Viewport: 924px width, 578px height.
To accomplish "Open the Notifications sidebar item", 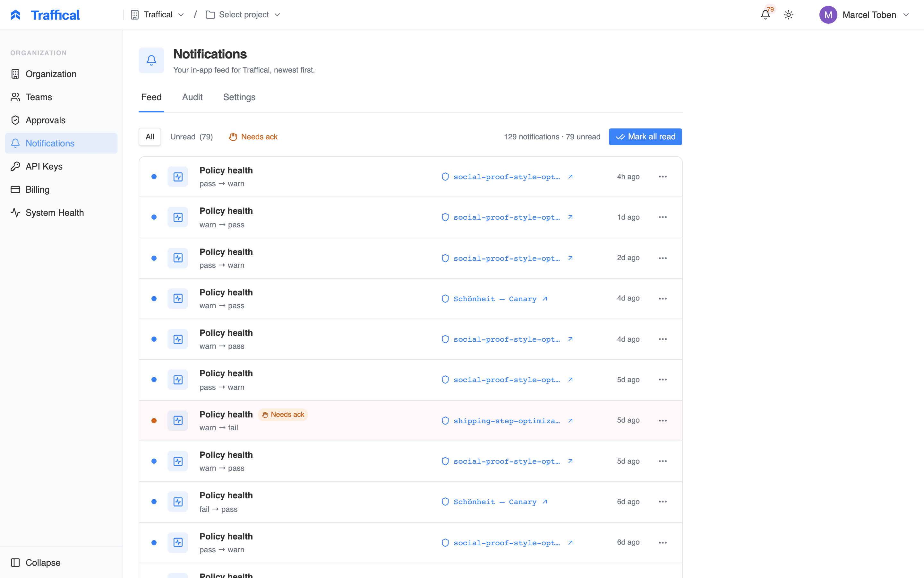I will (x=61, y=143).
